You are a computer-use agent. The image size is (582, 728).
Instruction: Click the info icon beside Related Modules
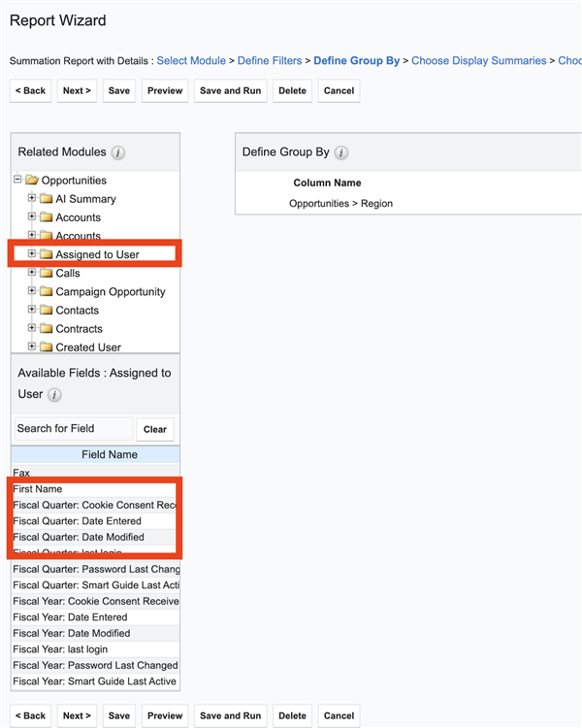click(x=118, y=153)
